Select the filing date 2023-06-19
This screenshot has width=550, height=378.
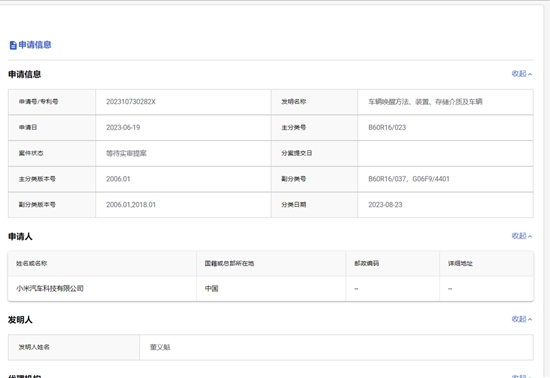tap(123, 127)
